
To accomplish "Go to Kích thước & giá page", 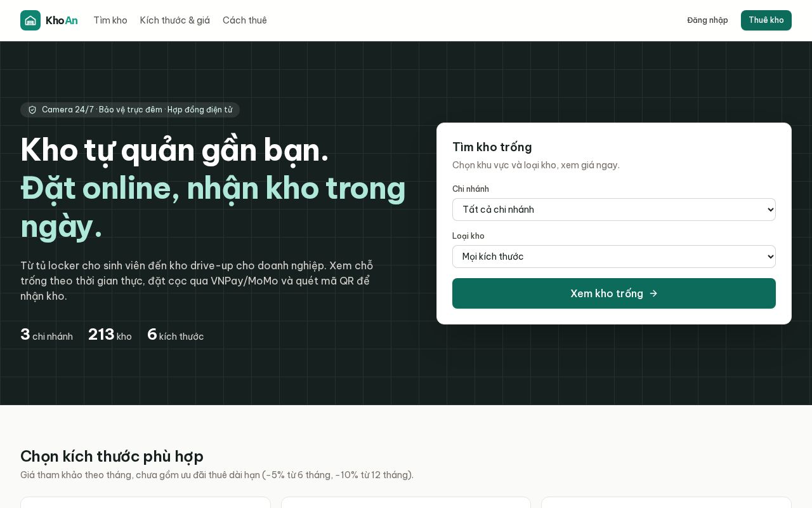I will tap(175, 20).
